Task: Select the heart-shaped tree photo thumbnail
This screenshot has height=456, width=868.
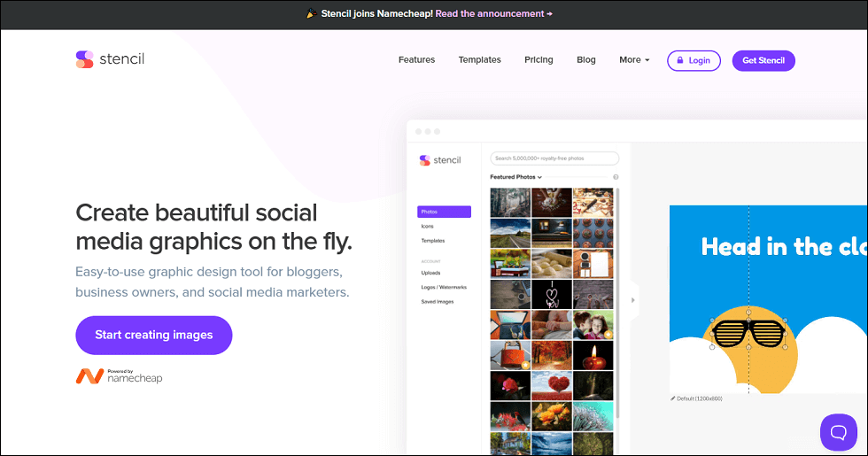Action: coord(552,386)
